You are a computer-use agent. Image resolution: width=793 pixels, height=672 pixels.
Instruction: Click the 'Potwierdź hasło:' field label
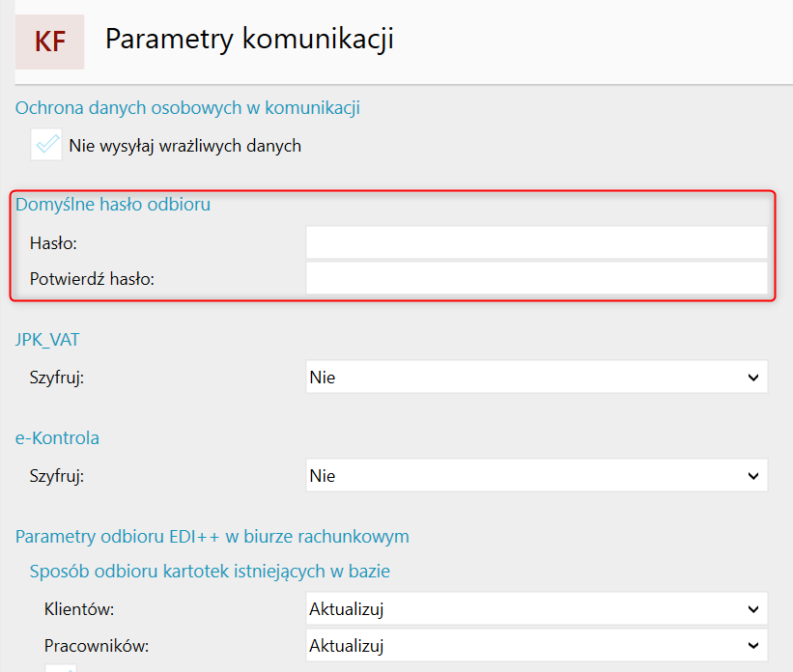[x=93, y=278]
